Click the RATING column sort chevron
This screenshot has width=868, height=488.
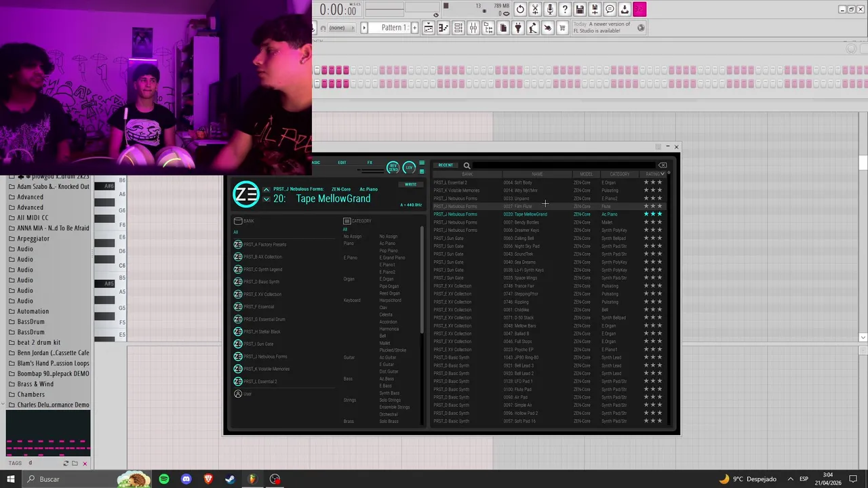coord(663,174)
